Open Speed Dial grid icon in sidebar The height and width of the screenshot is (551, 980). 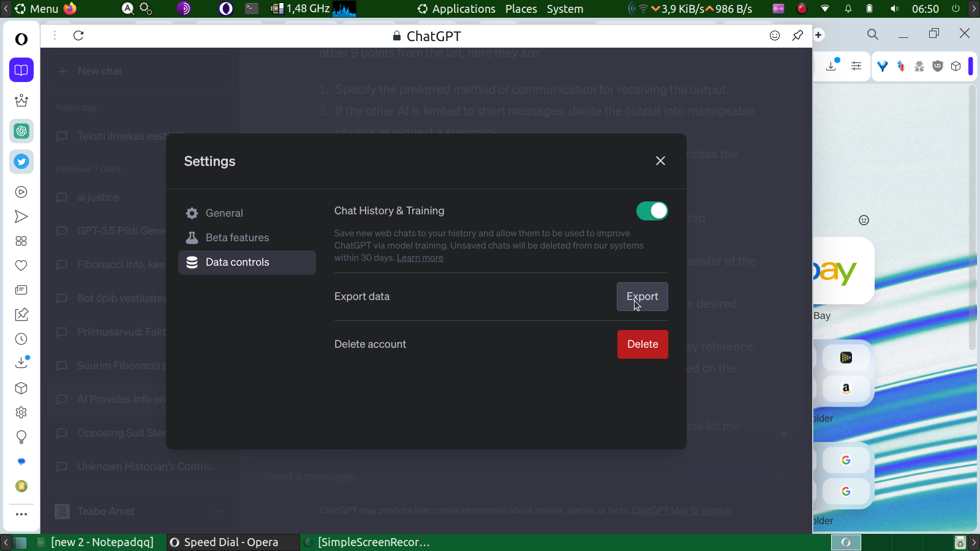(x=21, y=241)
